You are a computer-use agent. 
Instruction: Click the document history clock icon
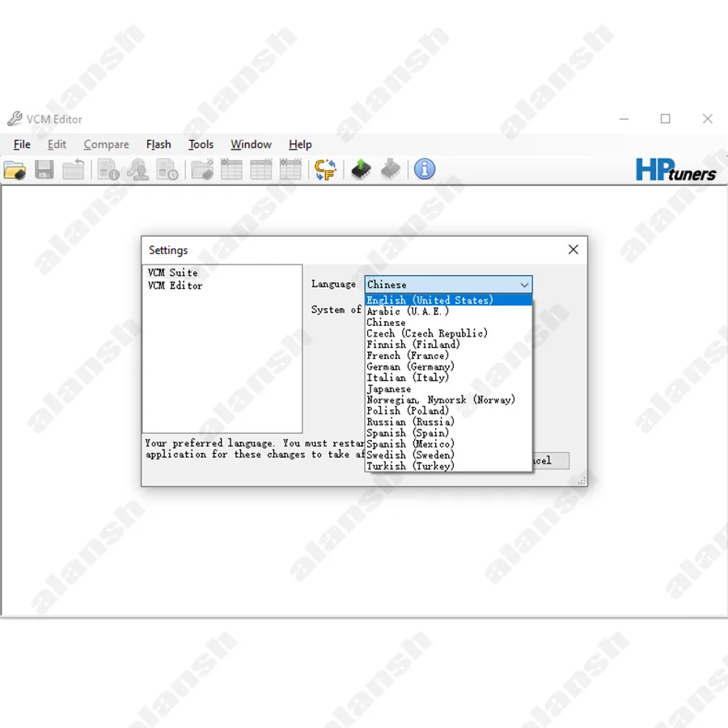pyautogui.click(x=167, y=170)
